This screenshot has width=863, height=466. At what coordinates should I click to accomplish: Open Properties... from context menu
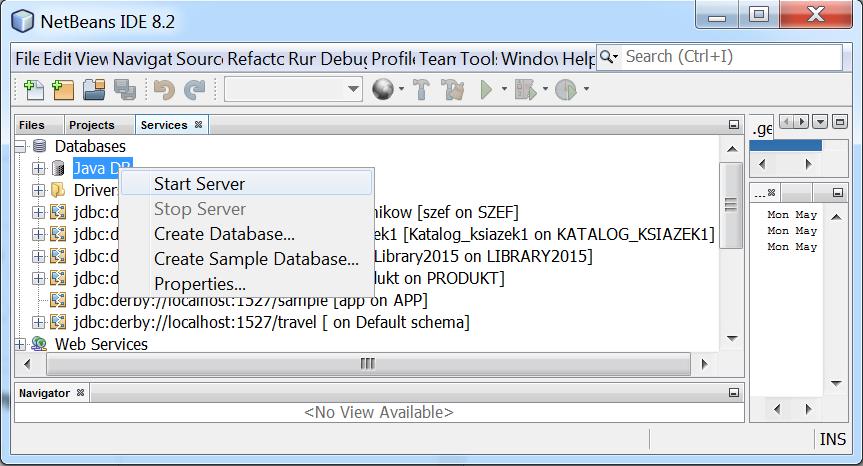(246, 284)
